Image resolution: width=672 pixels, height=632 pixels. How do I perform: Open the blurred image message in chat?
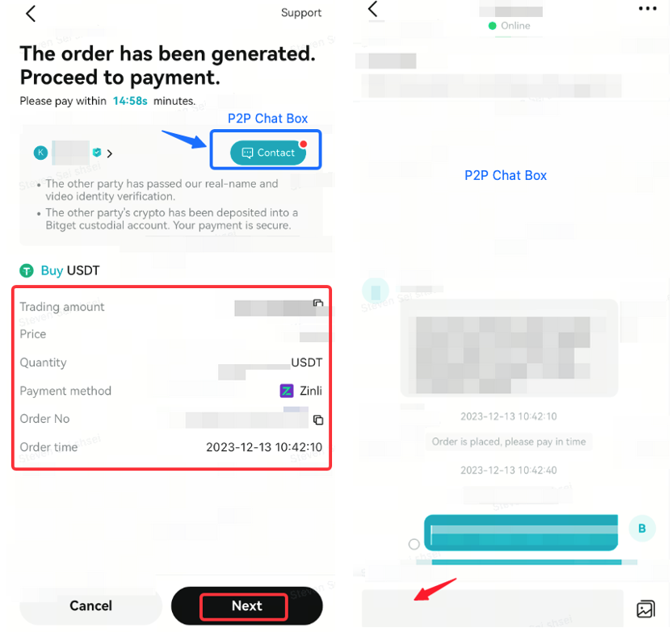[x=509, y=348]
